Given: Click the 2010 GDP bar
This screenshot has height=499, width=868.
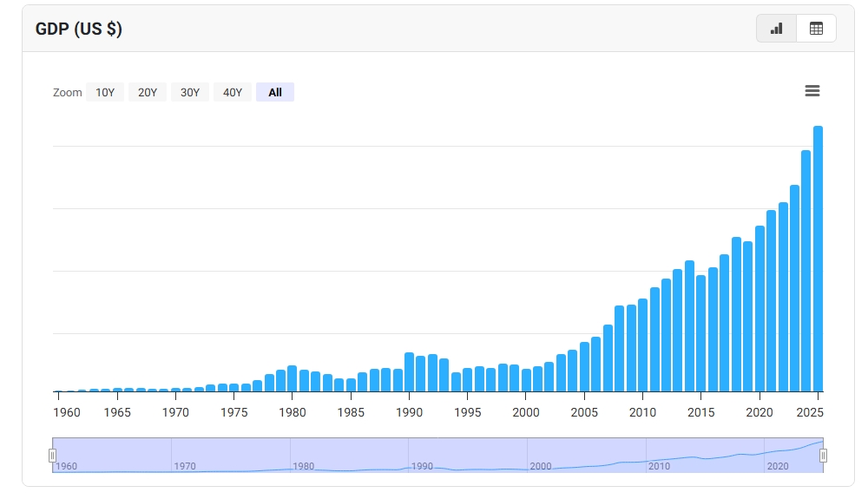Looking at the screenshot, I should pyautogui.click(x=642, y=345).
